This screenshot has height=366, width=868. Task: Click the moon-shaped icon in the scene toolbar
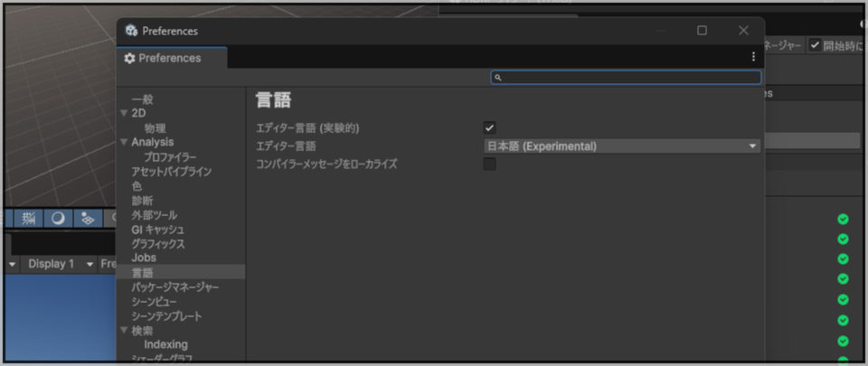(57, 218)
